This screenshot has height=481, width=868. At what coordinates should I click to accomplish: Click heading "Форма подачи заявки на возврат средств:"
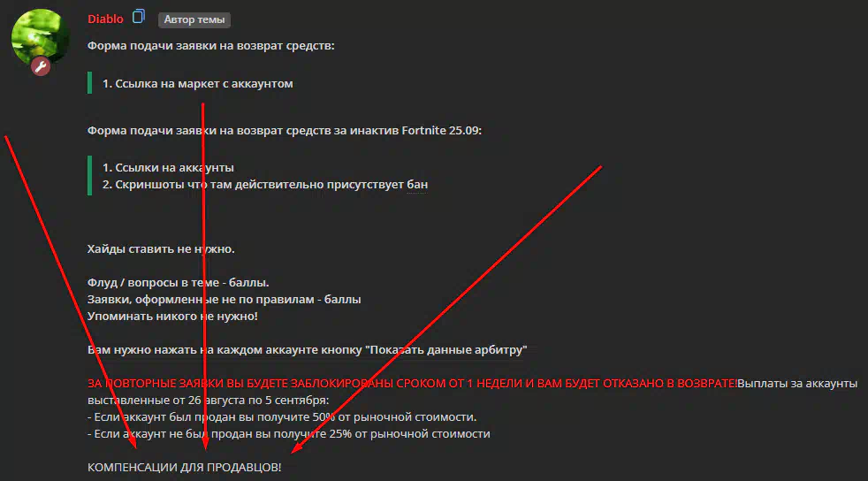point(211,45)
